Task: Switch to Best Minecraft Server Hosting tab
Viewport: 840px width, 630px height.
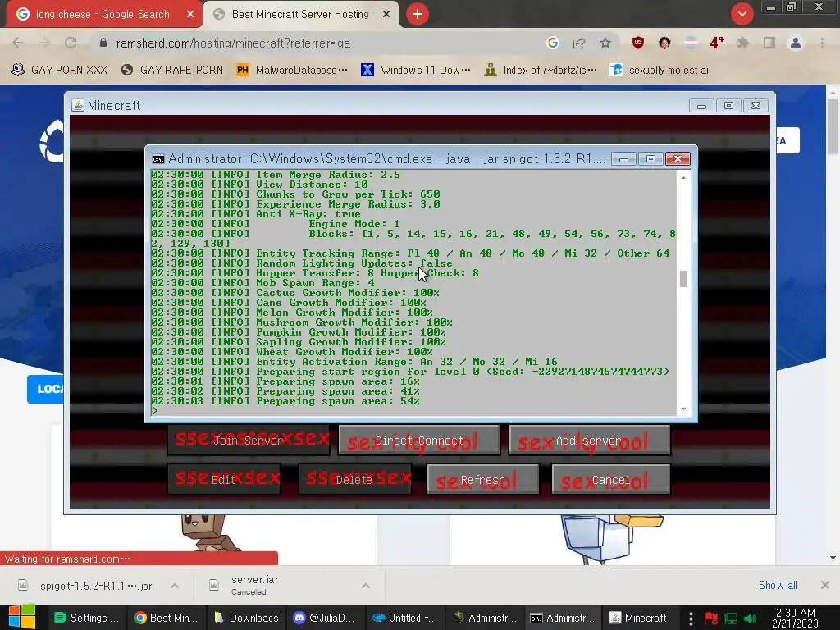Action: (x=300, y=15)
